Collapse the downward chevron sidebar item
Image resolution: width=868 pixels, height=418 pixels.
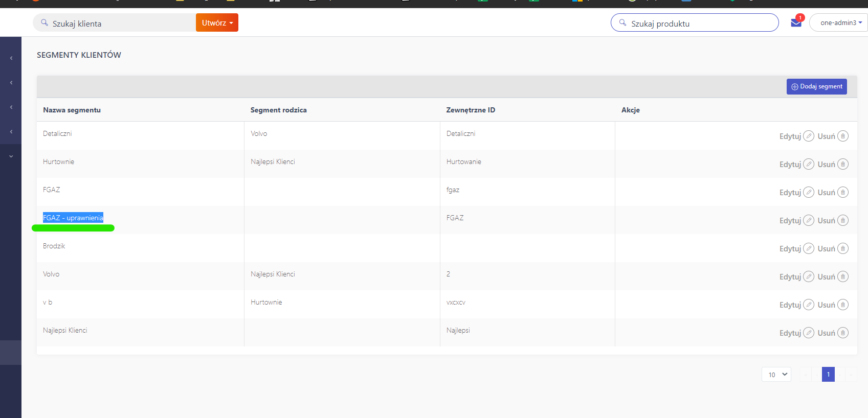coord(11,156)
